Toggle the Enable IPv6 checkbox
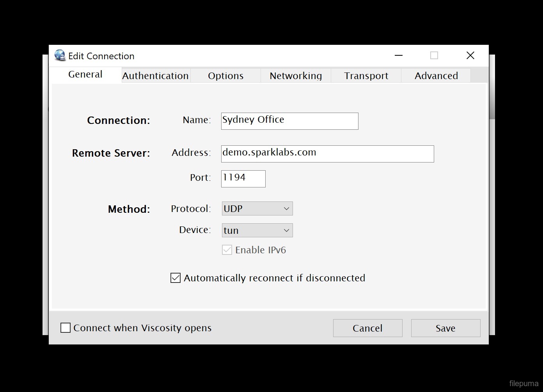This screenshot has width=543, height=392. [227, 250]
